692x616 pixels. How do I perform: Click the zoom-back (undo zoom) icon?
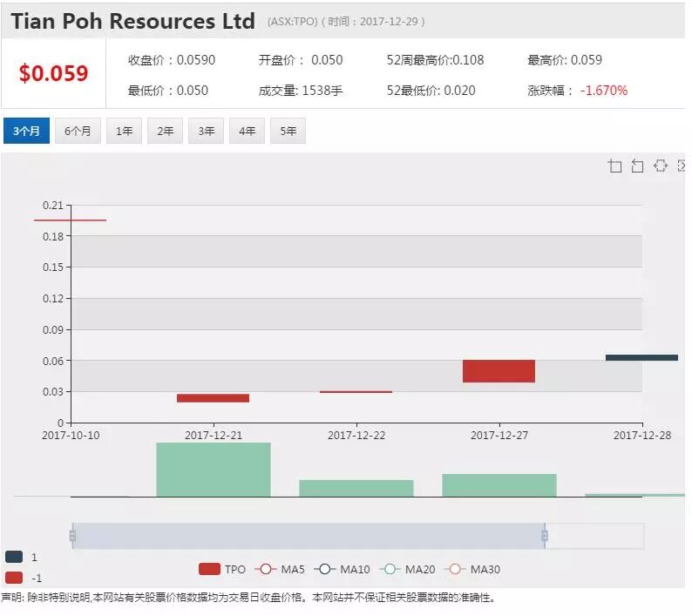637,166
